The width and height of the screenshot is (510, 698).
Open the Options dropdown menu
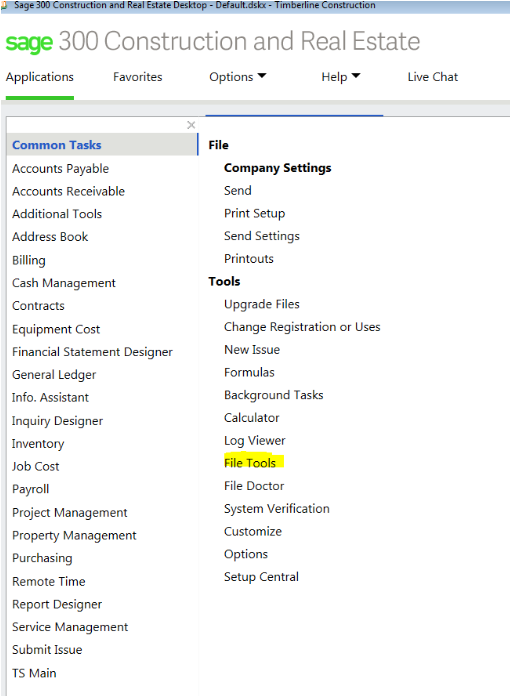click(238, 77)
